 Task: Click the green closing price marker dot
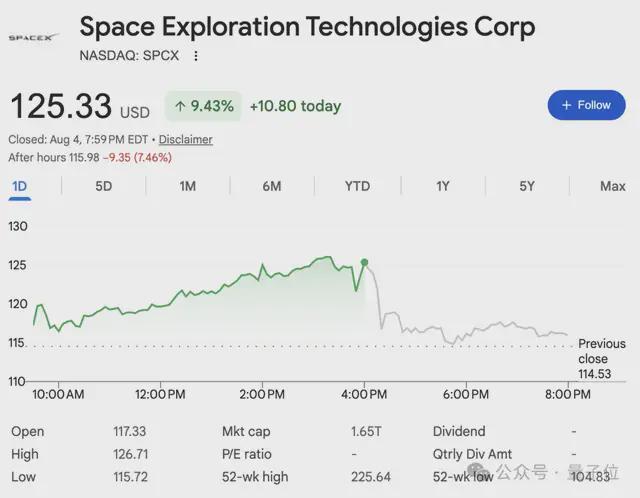pos(364,262)
